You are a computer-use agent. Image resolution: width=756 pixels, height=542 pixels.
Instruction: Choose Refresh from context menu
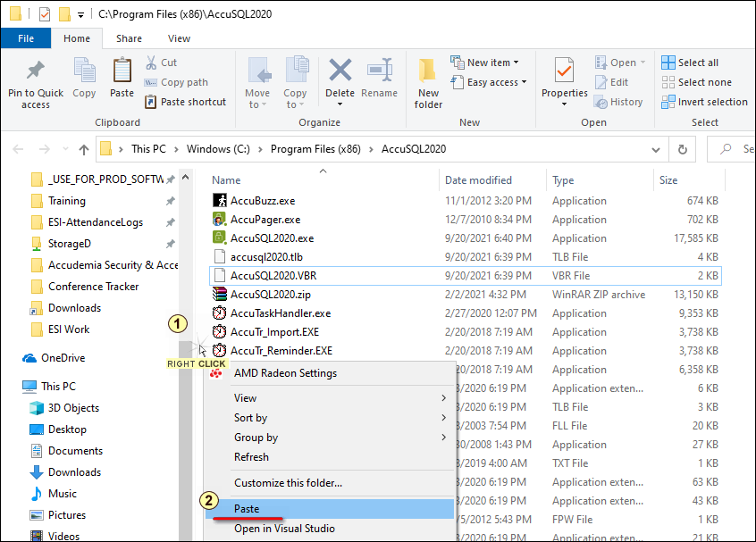click(x=330, y=456)
